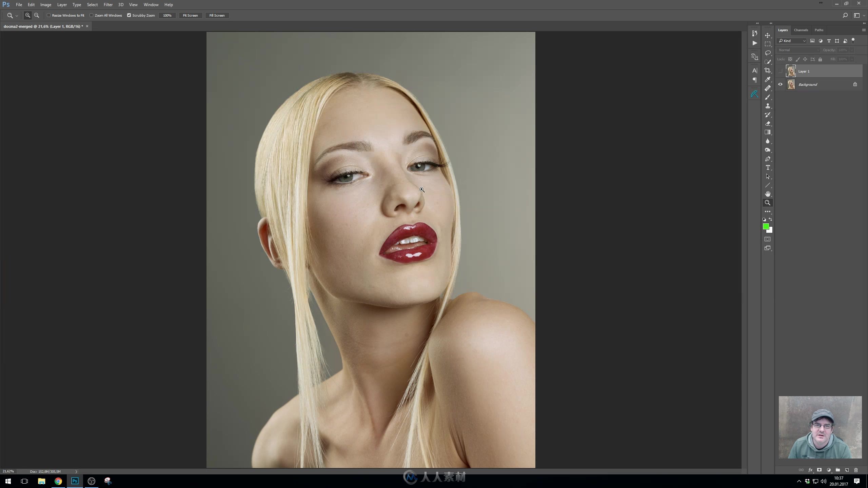
Task: Select the Line shape tool
Action: pos(767,185)
